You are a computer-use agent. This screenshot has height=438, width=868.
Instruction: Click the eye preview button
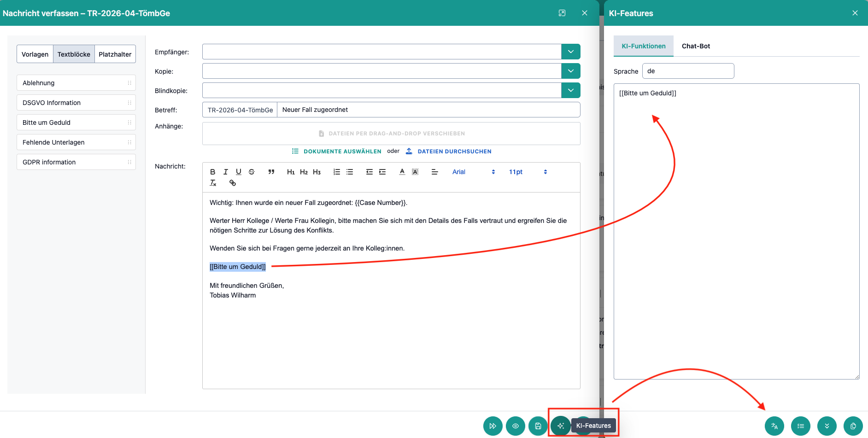[x=516, y=426]
